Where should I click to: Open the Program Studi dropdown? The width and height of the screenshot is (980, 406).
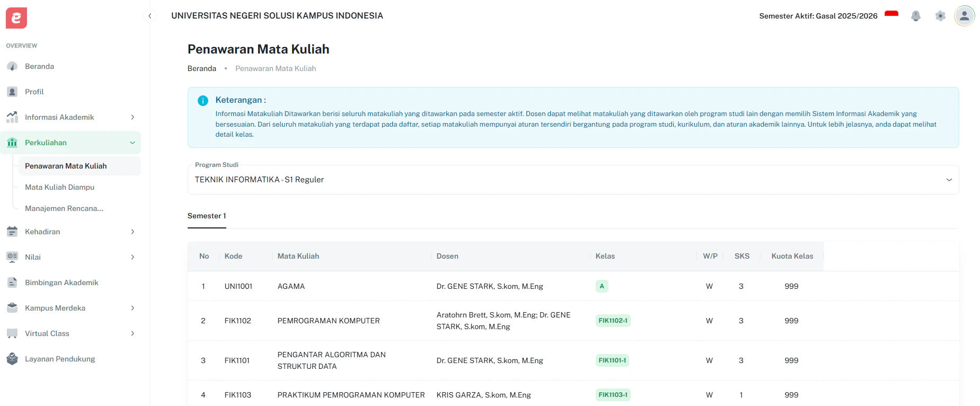(573, 180)
